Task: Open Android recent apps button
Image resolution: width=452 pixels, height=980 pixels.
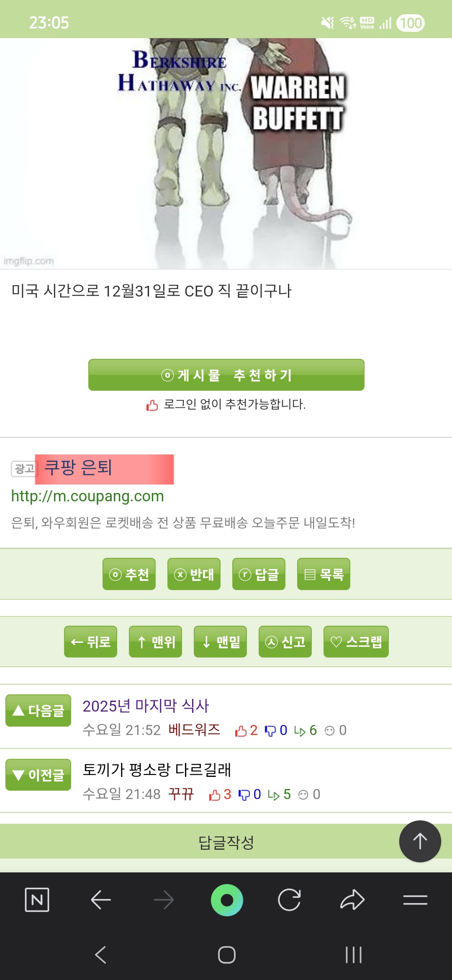Action: tap(353, 955)
